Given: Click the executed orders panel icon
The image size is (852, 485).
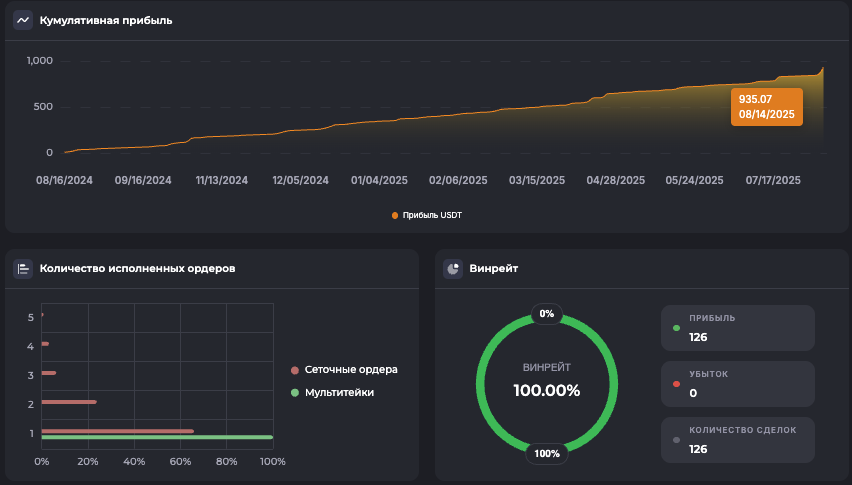Looking at the screenshot, I should (x=23, y=269).
